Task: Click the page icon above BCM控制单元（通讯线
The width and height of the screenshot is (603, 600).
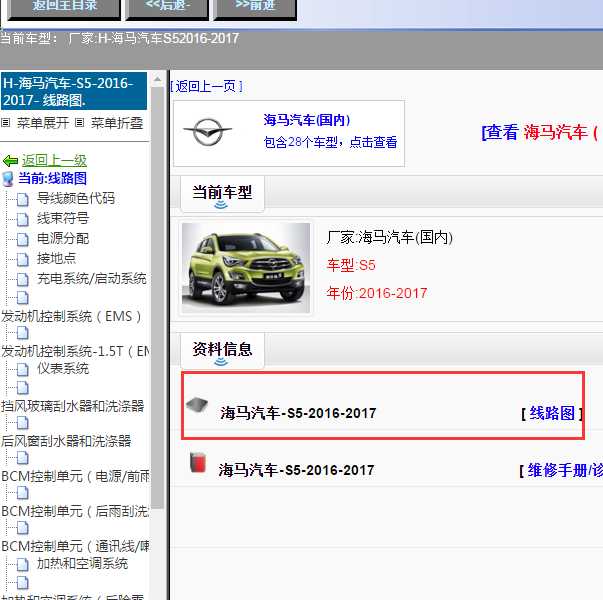Action: click(x=23, y=528)
